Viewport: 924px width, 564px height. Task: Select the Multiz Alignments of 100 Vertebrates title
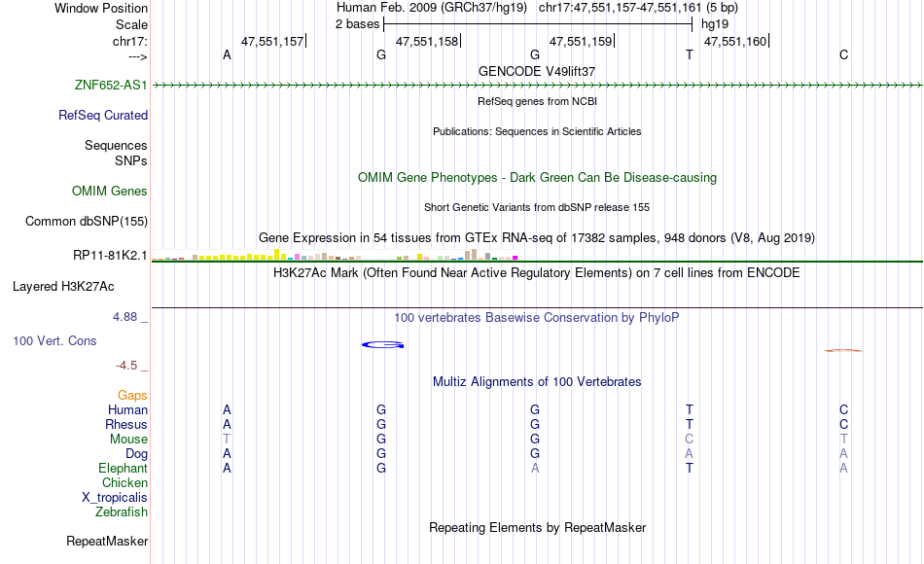point(537,382)
